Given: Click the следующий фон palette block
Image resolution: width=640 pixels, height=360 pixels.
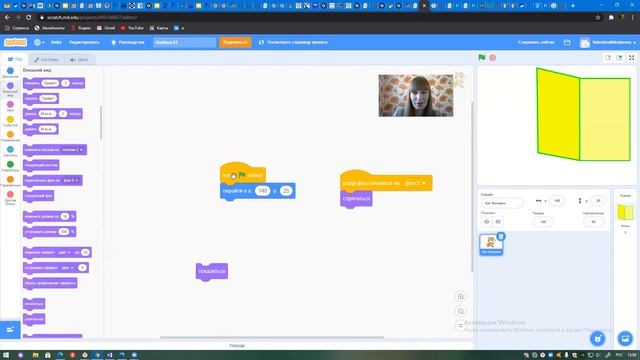Looking at the screenshot, I should [x=39, y=196].
